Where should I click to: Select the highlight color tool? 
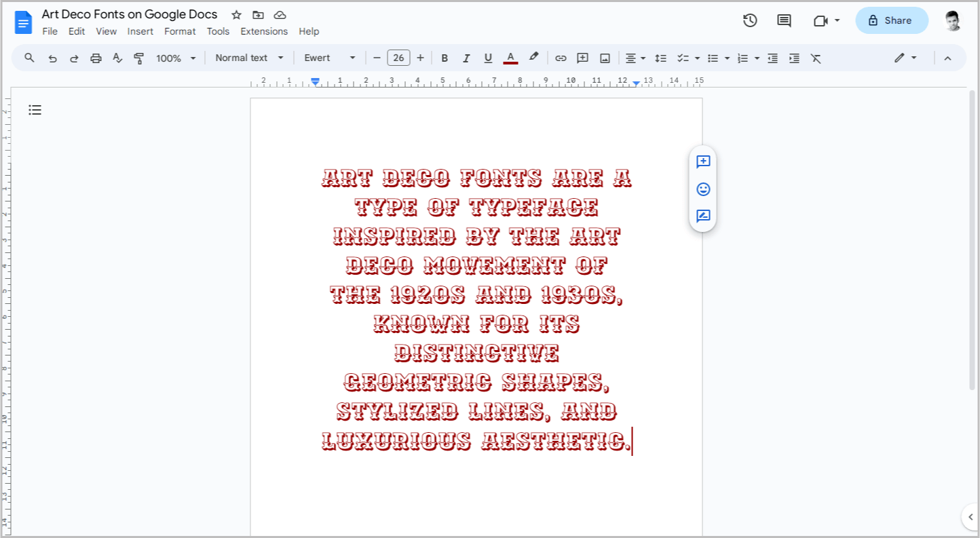point(533,58)
